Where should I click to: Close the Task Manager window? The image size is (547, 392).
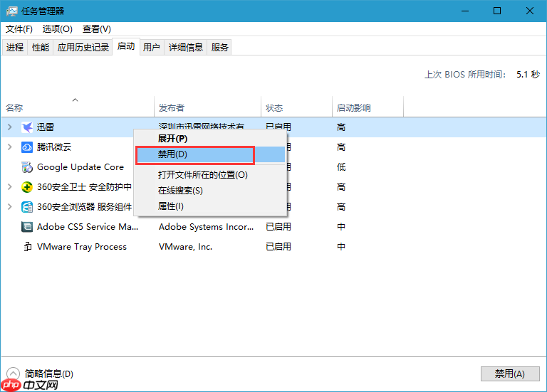click(530, 11)
